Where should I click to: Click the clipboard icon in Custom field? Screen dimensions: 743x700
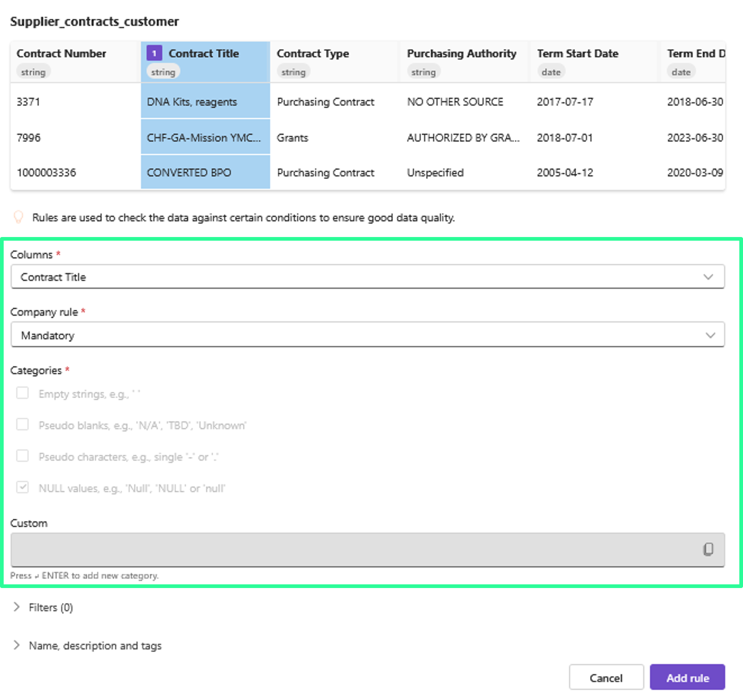(x=708, y=549)
